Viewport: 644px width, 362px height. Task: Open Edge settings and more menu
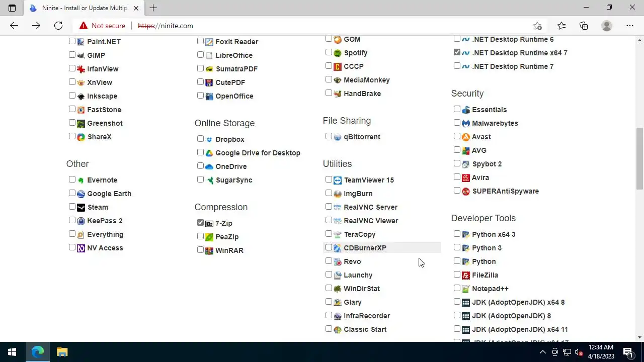pyautogui.click(x=630, y=26)
